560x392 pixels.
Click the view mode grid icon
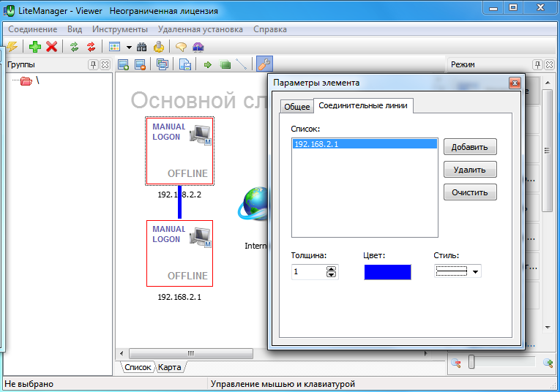114,46
